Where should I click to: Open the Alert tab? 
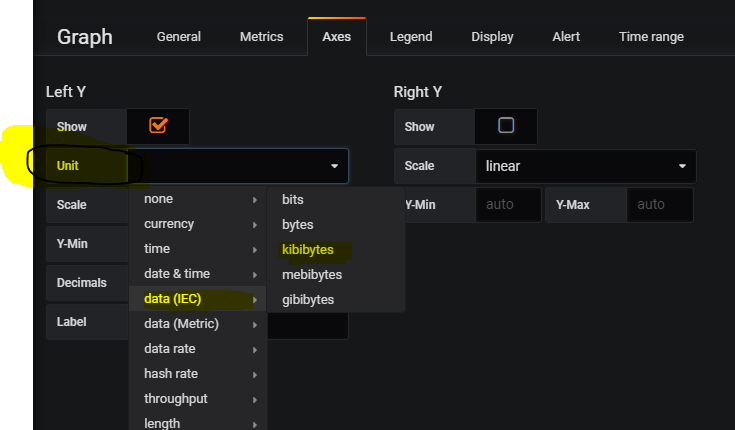point(566,37)
